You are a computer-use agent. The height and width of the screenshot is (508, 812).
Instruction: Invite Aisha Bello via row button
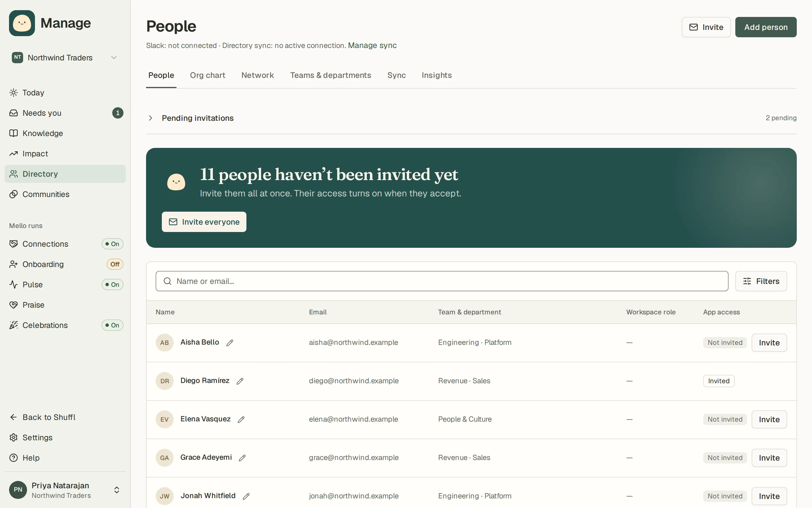769,343
